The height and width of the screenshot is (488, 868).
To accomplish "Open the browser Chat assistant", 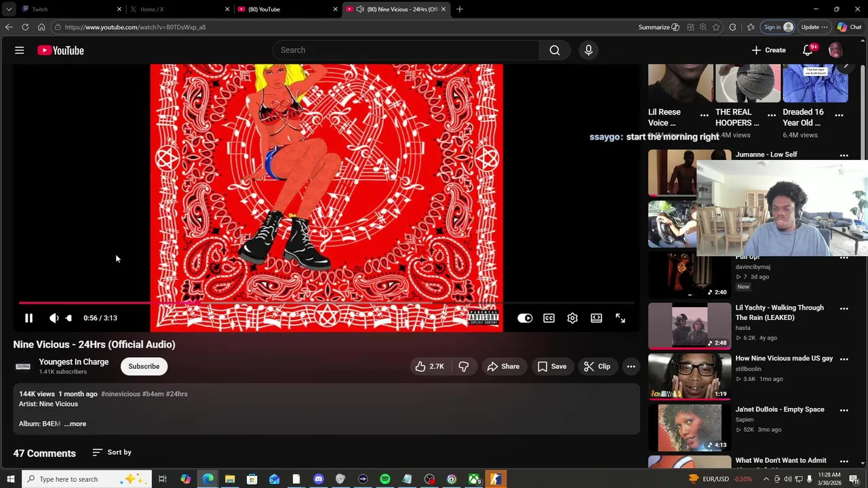I will tap(849, 27).
